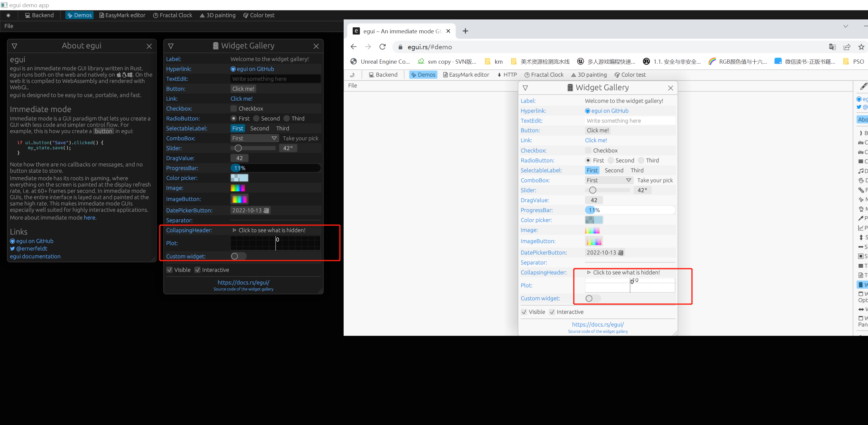This screenshot has width=868, height=425.
Task: Click ImageButton rainbow in browser gallery
Action: (x=594, y=241)
